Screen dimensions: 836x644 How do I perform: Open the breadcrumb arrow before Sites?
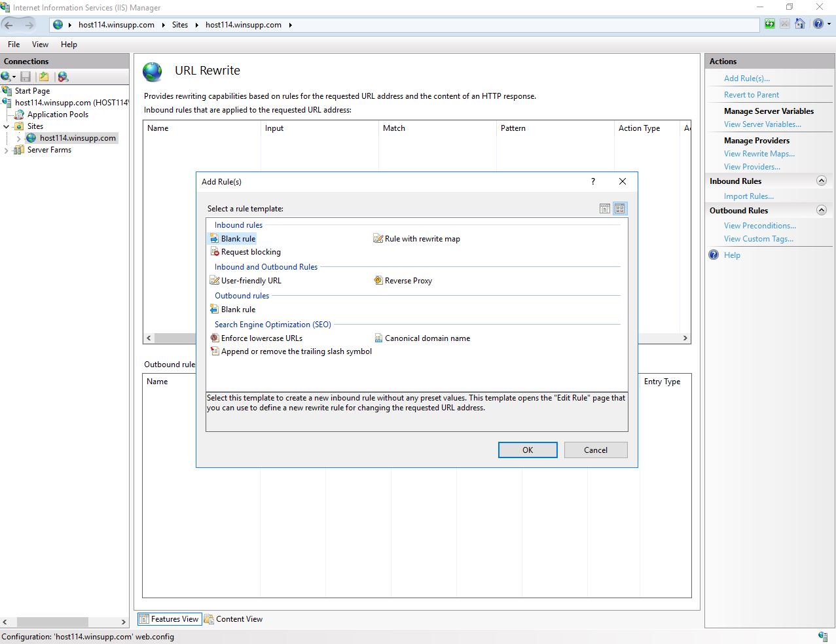pyautogui.click(x=163, y=25)
